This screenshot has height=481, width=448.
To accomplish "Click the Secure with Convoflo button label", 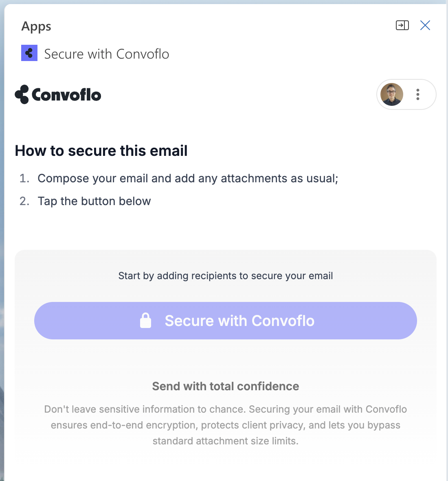I will tap(239, 321).
